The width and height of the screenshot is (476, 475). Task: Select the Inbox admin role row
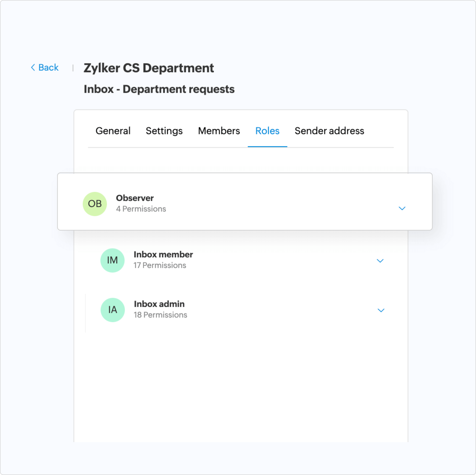(x=159, y=304)
